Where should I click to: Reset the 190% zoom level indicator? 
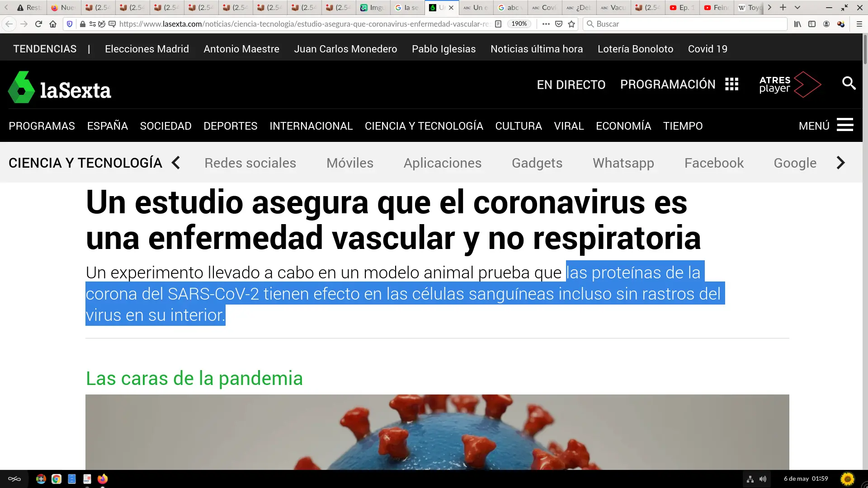click(519, 24)
